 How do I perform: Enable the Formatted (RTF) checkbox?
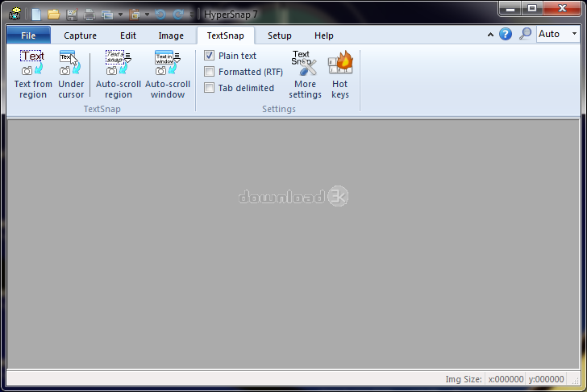pos(209,72)
